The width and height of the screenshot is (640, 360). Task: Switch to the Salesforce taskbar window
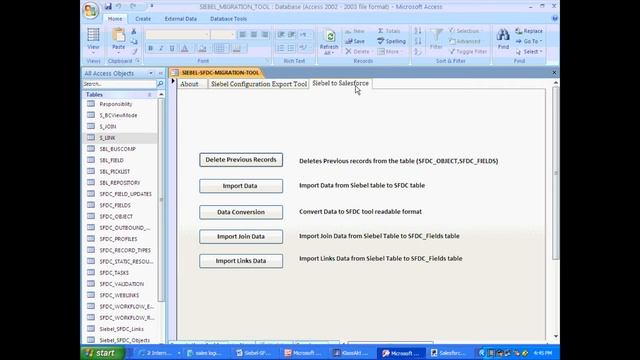[x=448, y=353]
